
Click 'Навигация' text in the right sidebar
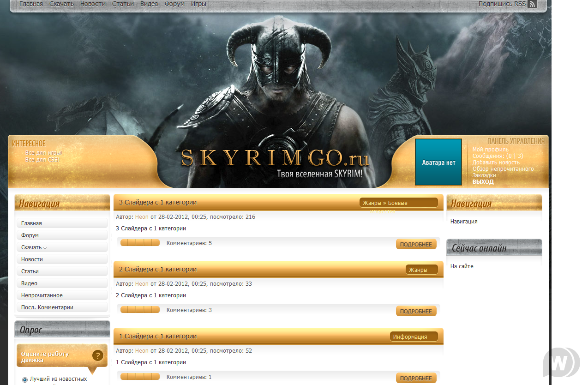pyautogui.click(x=464, y=222)
